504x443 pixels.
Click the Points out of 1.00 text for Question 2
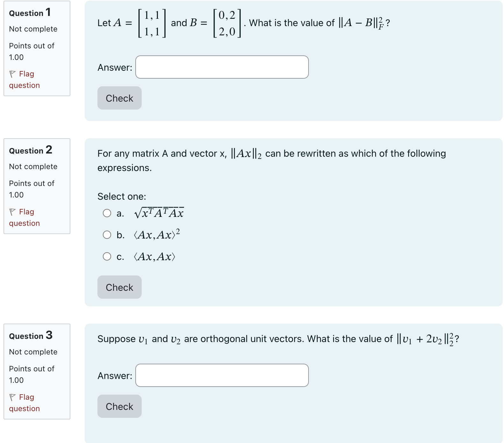point(32,189)
